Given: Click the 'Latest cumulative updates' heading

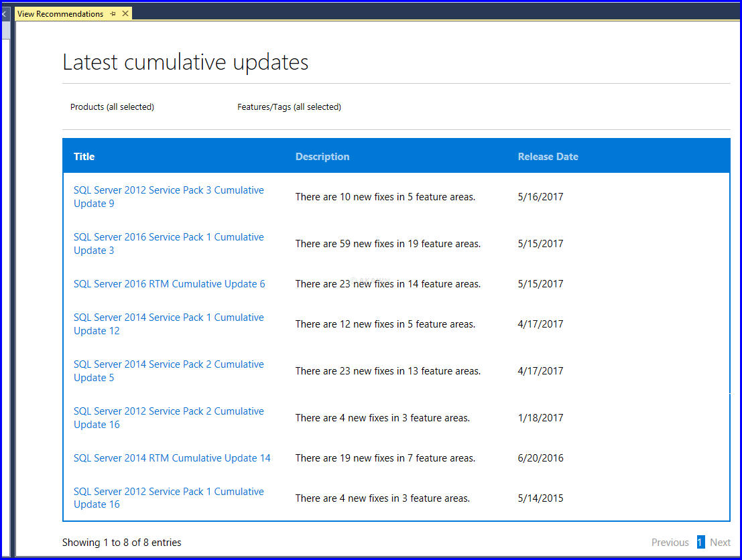Looking at the screenshot, I should [x=185, y=62].
